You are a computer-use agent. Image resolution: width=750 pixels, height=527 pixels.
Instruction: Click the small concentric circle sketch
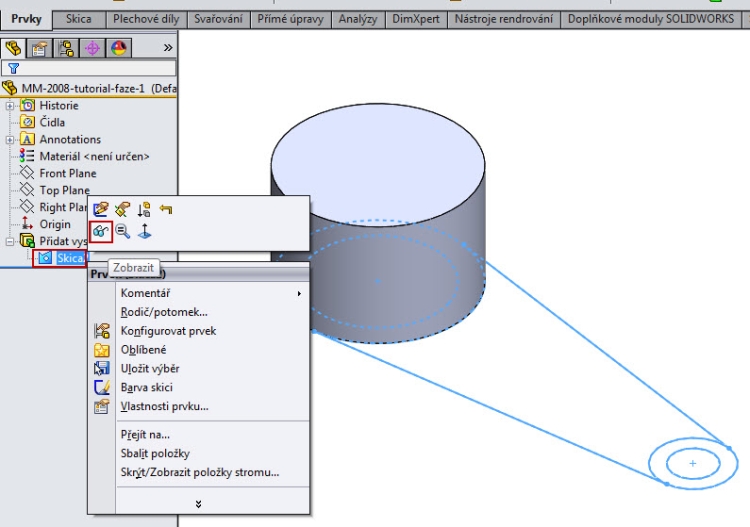tap(693, 463)
